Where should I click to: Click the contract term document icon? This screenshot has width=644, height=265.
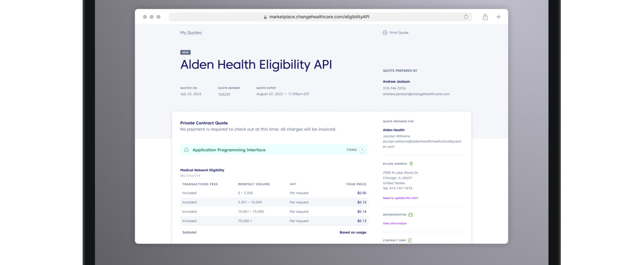pyautogui.click(x=409, y=241)
